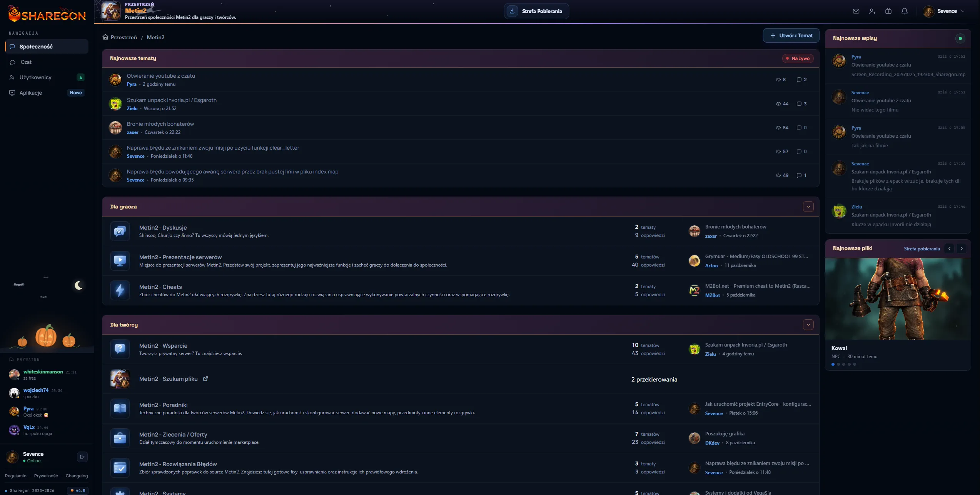The height and width of the screenshot is (495, 980).
Task: Click the lightning icon for Metin2 - Cheats
Action: [x=120, y=290]
